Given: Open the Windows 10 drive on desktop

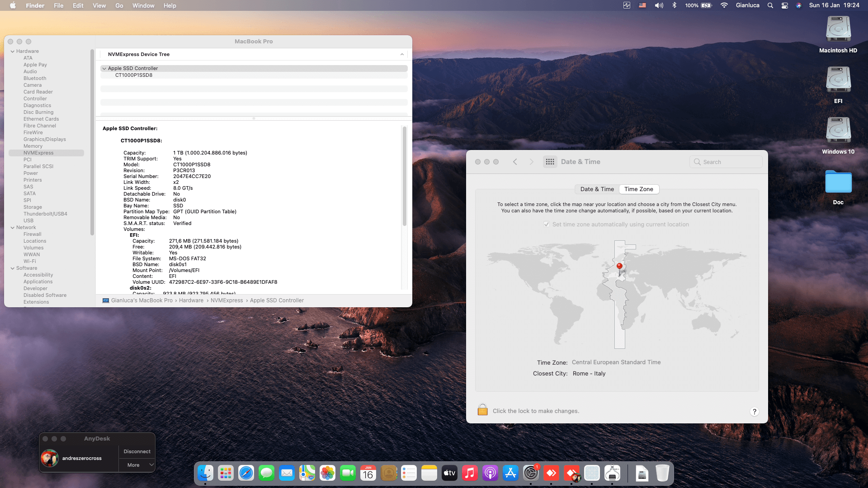Looking at the screenshot, I should 838,131.
